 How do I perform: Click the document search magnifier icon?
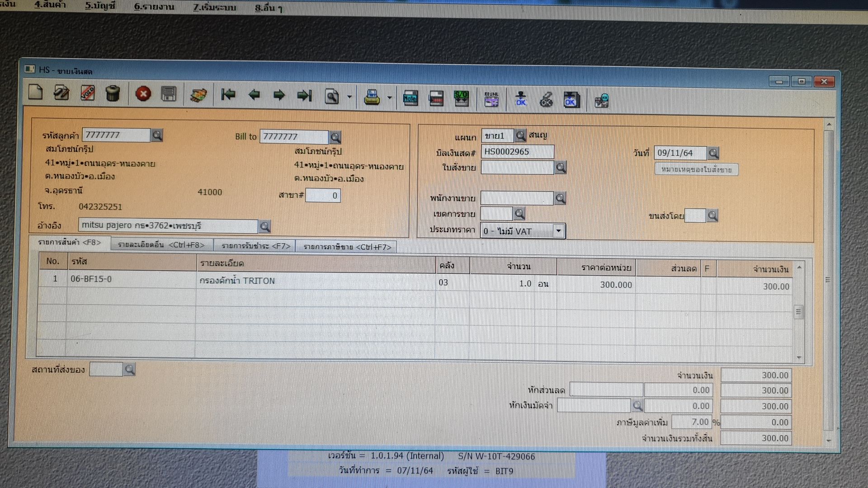[331, 96]
